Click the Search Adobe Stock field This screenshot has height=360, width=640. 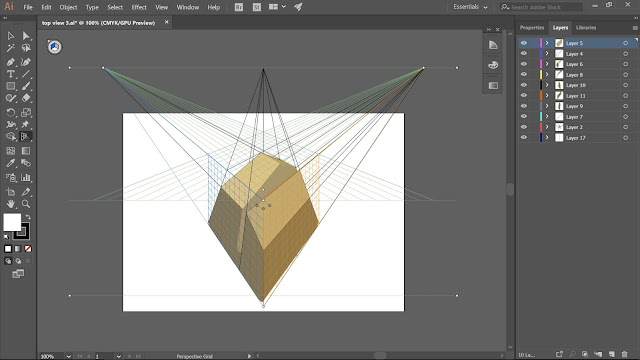542,7
